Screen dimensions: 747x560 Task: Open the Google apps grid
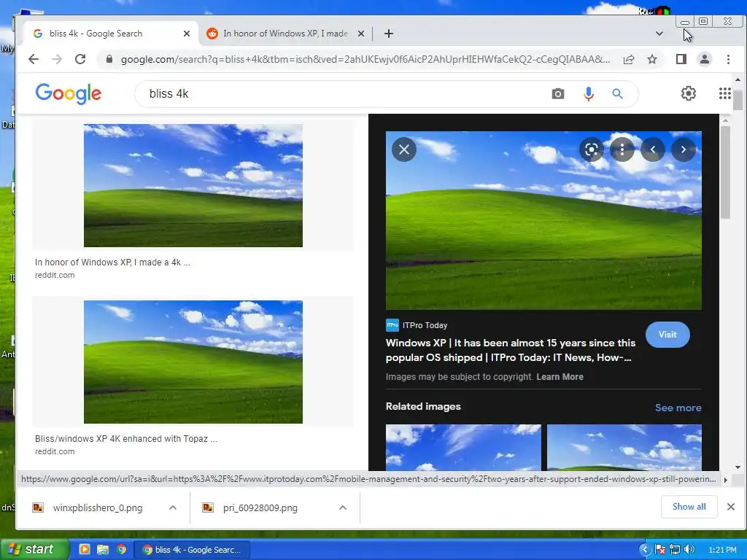(724, 93)
